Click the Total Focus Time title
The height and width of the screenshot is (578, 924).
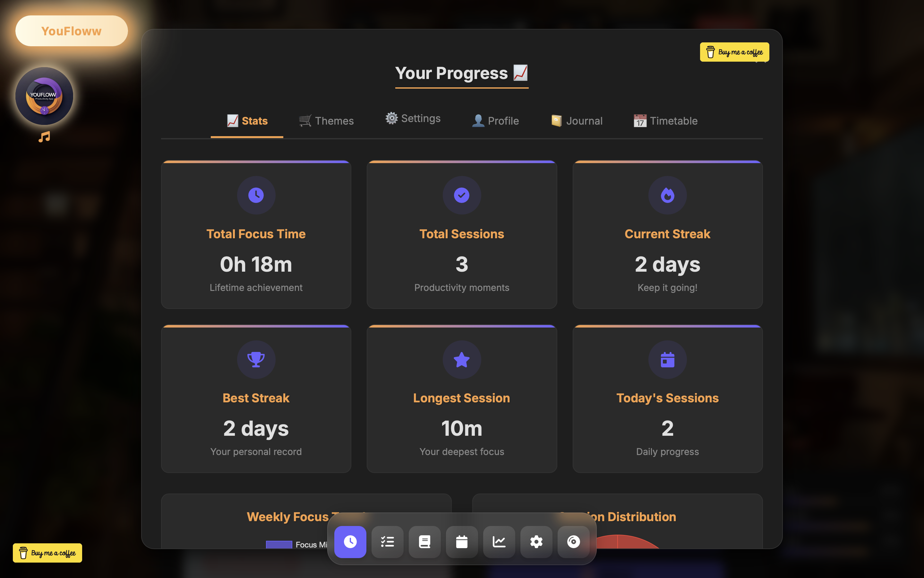coord(256,234)
